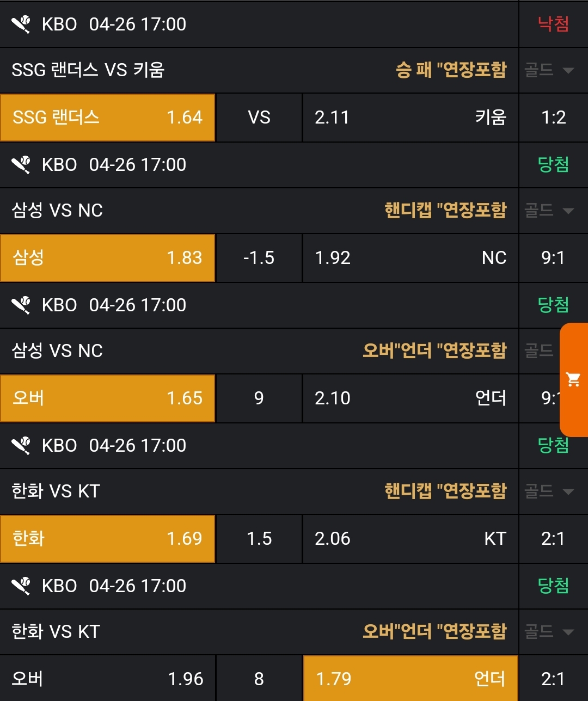Select SSG 랜더스 at odds 1.64

click(x=108, y=118)
